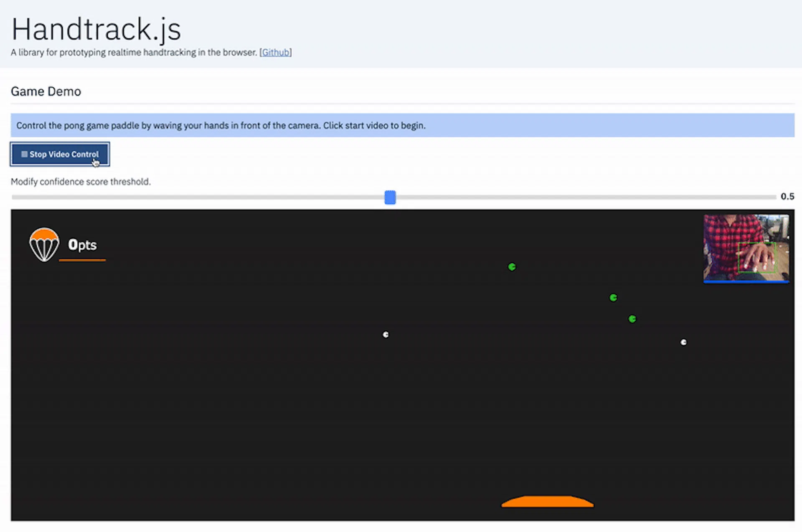Click the Stop Video Control button
Image resolution: width=802 pixels, height=532 pixels.
60,154
